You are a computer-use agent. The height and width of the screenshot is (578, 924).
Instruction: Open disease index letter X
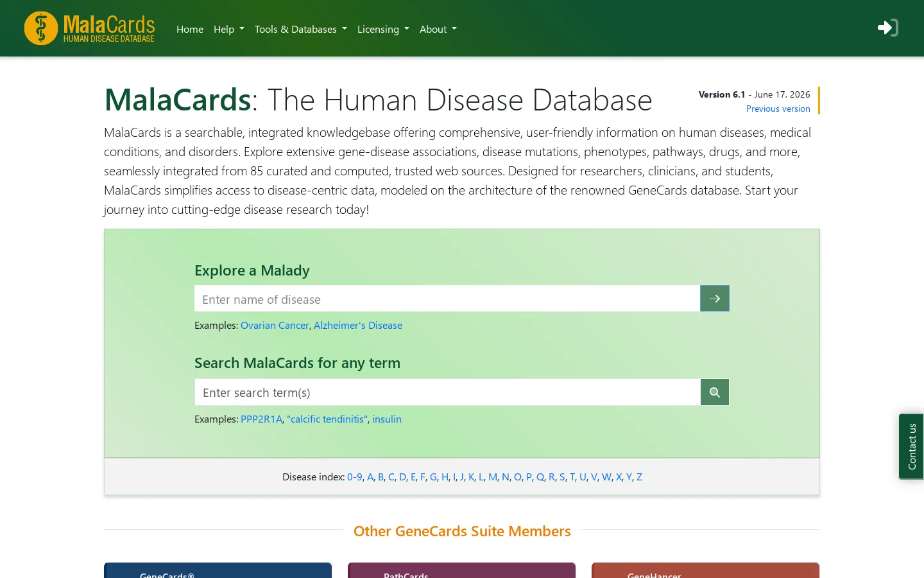619,477
